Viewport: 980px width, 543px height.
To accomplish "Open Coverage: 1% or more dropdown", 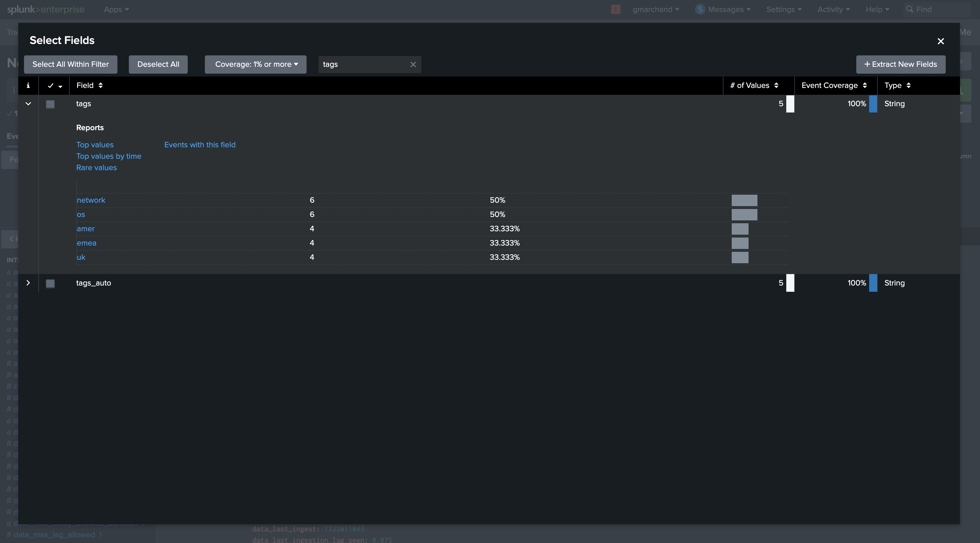I will 256,65.
